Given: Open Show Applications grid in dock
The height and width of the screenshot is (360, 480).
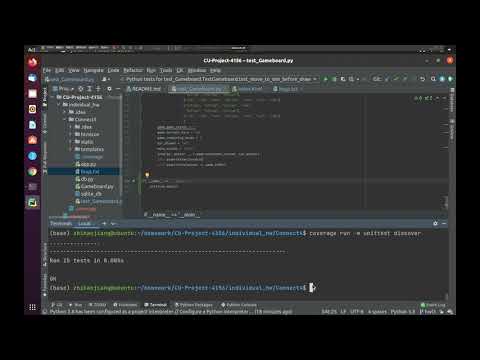Looking at the screenshot, I should (x=32, y=307).
